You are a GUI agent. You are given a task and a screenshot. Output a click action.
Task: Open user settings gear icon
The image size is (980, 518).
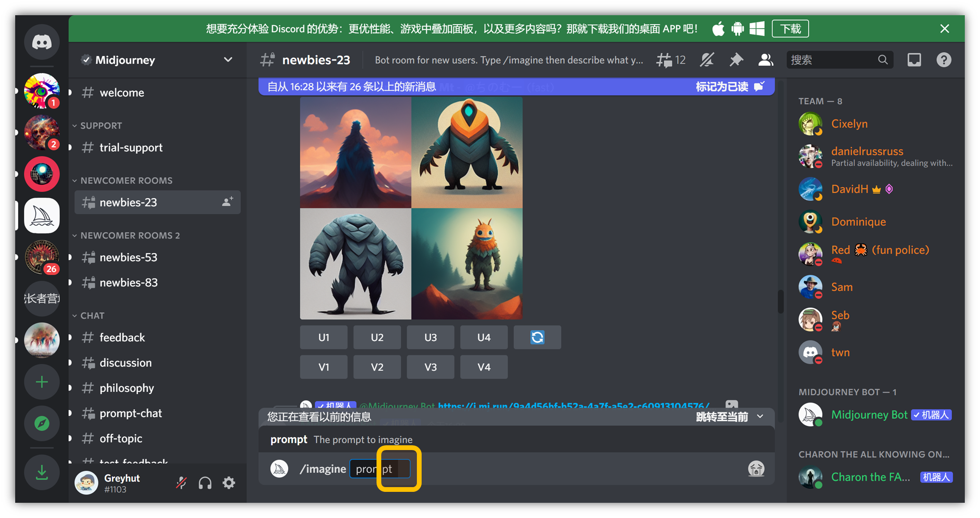[229, 483]
